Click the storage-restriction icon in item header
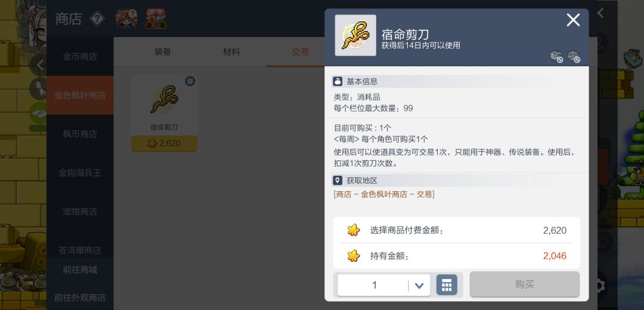This screenshot has height=310, width=644. point(556,57)
